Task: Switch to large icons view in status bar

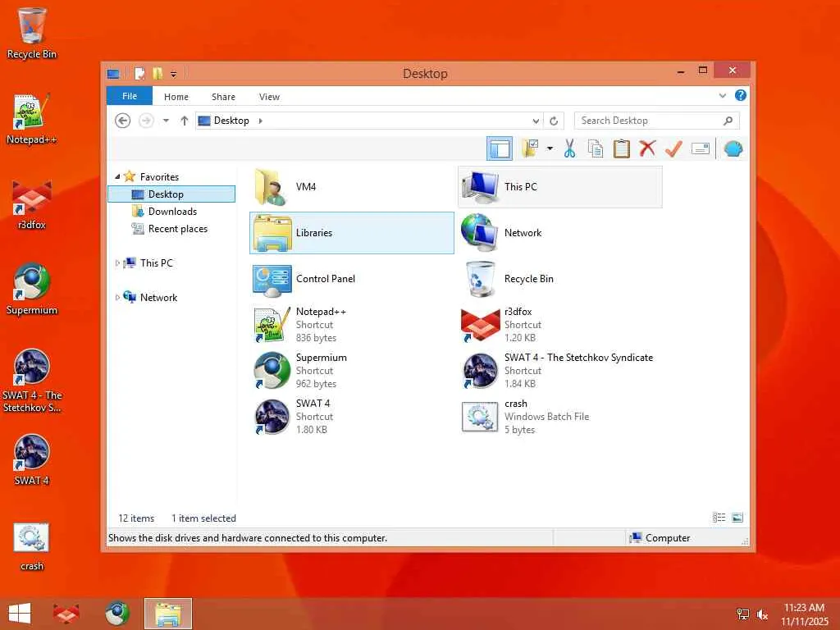Action: pyautogui.click(x=737, y=518)
